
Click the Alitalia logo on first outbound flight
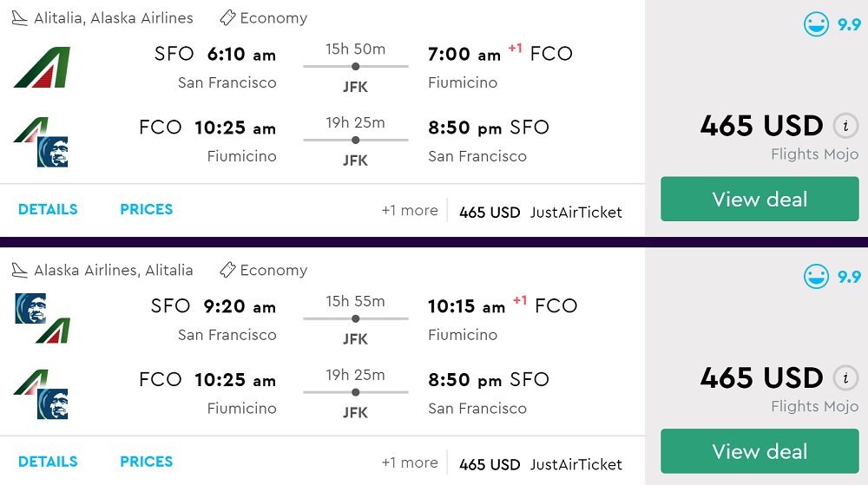coord(42,68)
